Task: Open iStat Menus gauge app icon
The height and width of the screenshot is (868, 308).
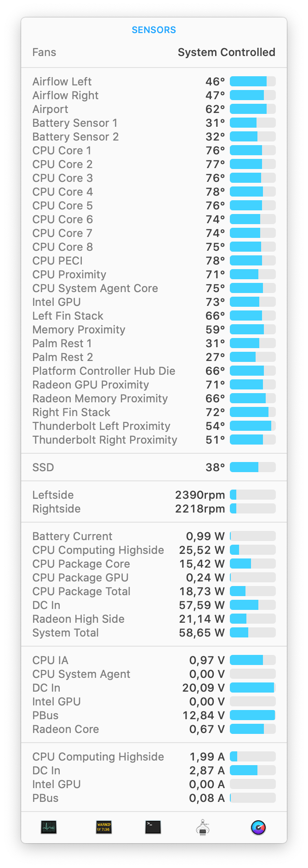Action: pos(258,827)
